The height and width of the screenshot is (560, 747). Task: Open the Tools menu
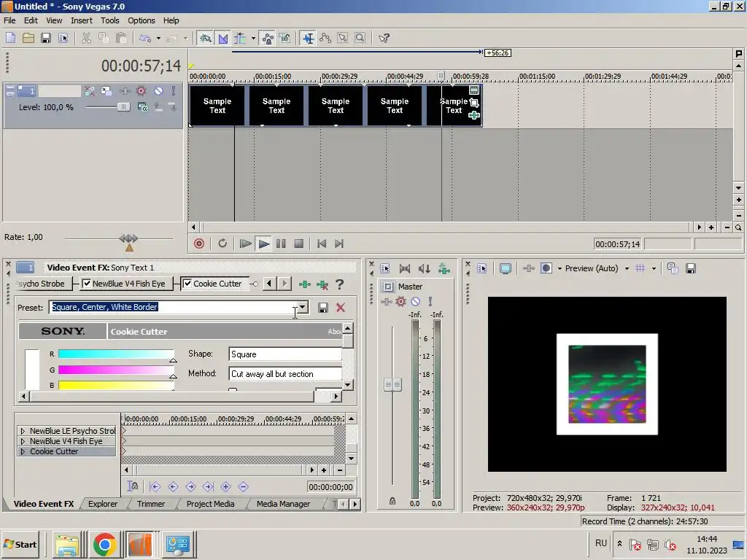point(109,20)
